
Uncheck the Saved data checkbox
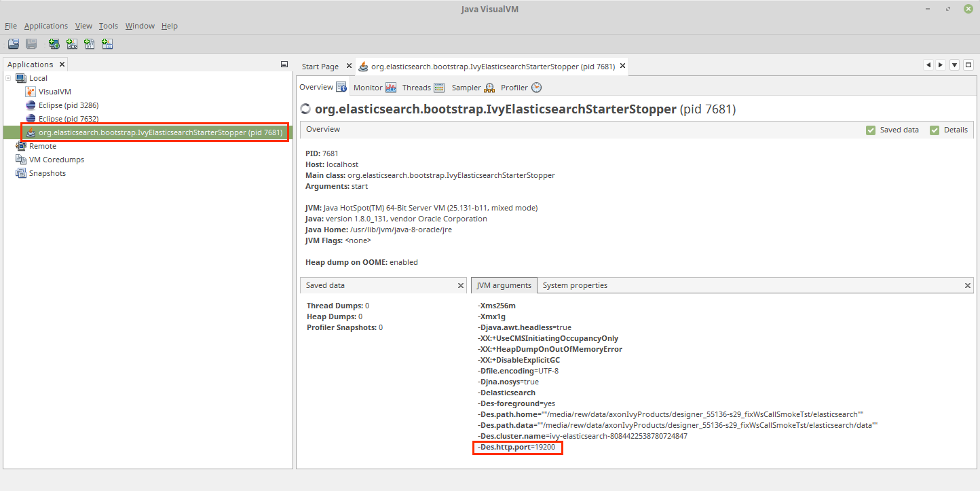click(871, 130)
